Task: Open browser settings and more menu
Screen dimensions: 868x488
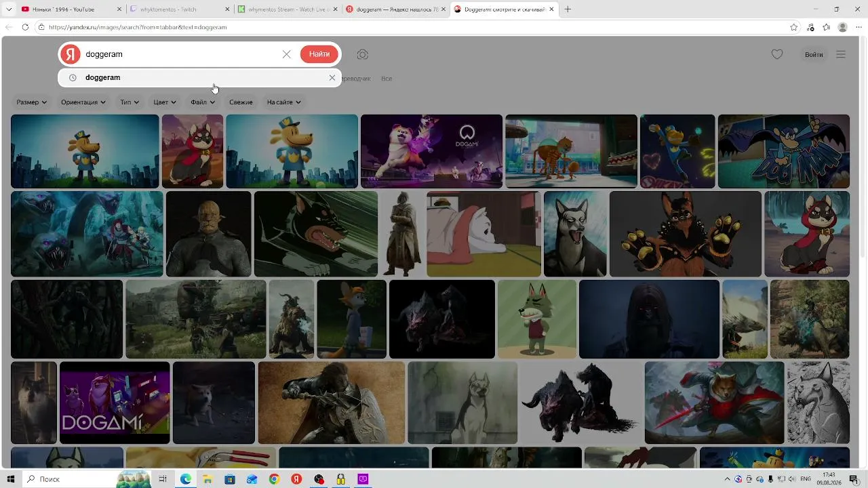Action: coord(859,27)
